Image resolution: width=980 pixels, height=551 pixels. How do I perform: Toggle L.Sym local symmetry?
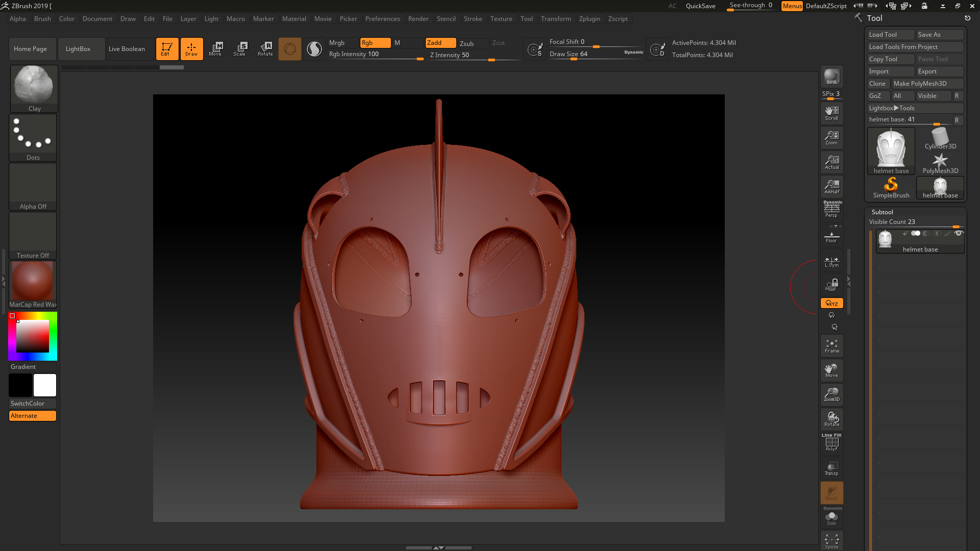click(831, 261)
